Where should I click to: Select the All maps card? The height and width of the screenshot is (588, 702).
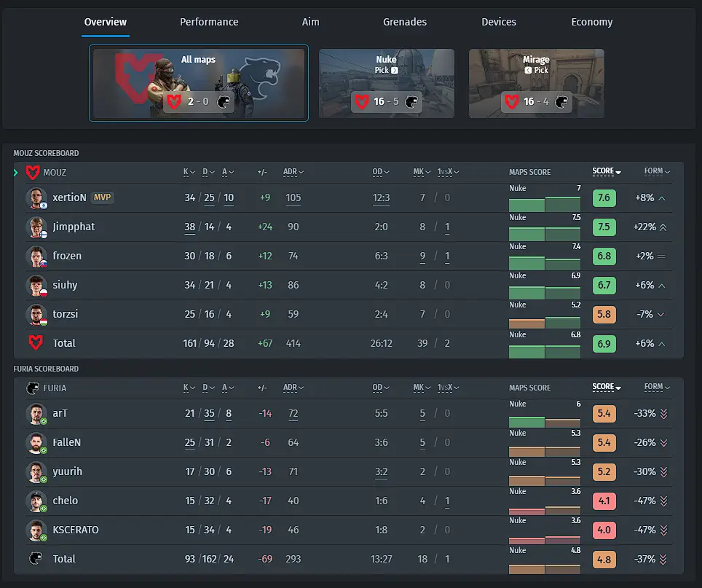click(x=199, y=83)
